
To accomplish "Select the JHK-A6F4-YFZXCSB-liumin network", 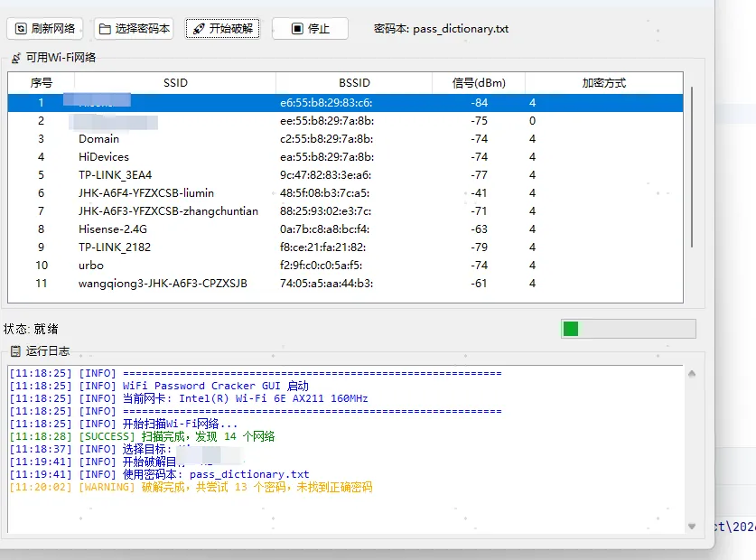I will click(x=345, y=193).
